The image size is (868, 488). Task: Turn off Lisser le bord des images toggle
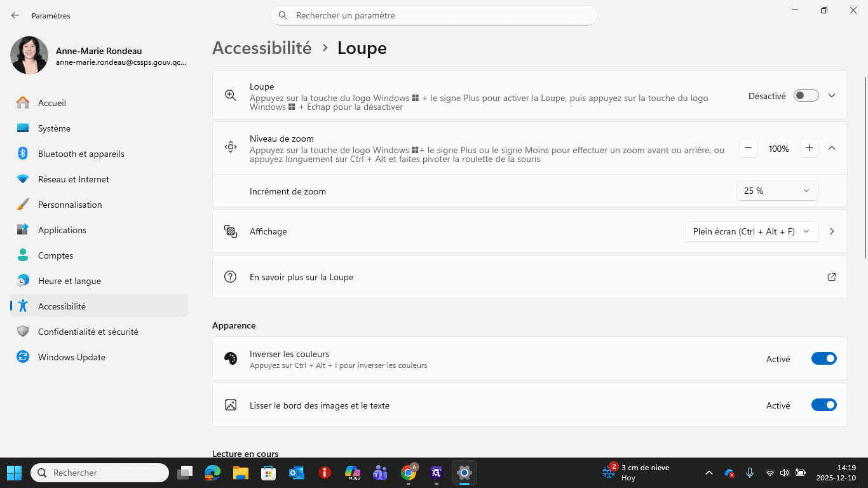824,405
